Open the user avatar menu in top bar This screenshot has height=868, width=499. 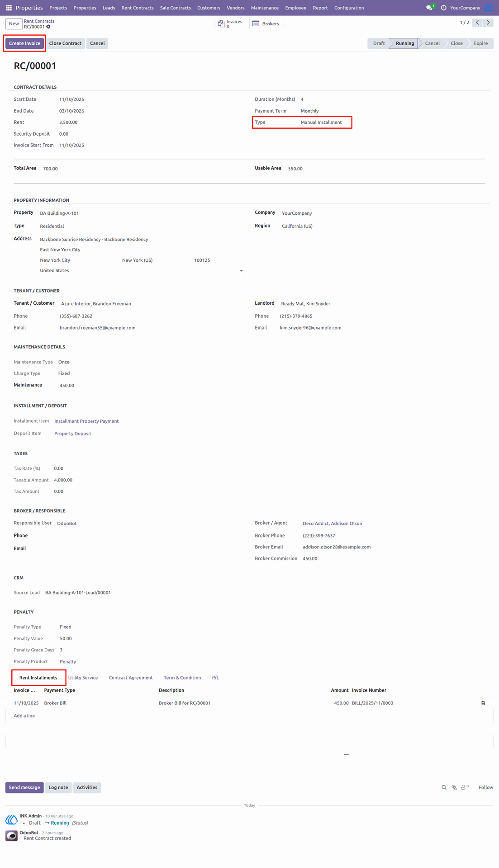pos(489,8)
